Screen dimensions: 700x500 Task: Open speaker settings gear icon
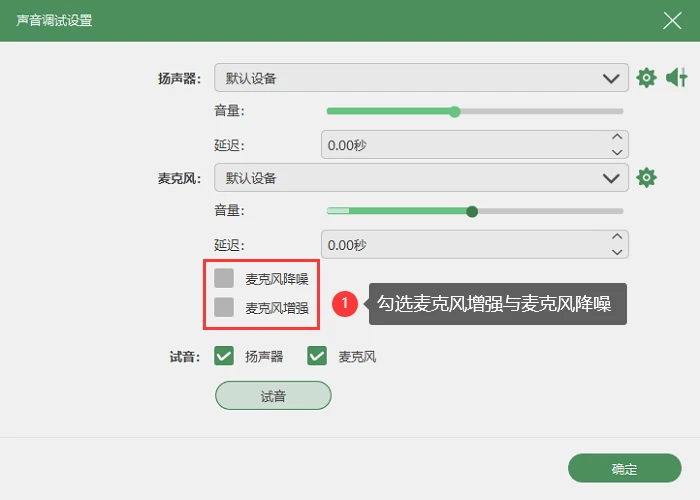pyautogui.click(x=646, y=78)
